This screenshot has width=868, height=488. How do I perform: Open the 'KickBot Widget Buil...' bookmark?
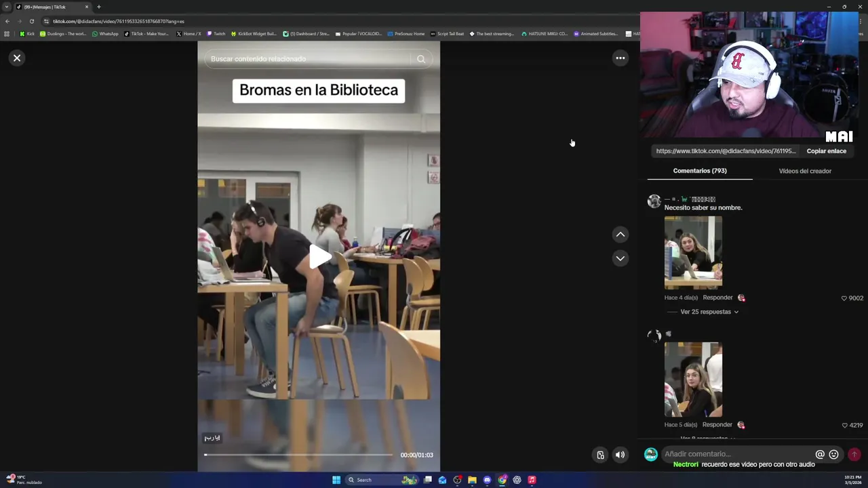(x=254, y=34)
